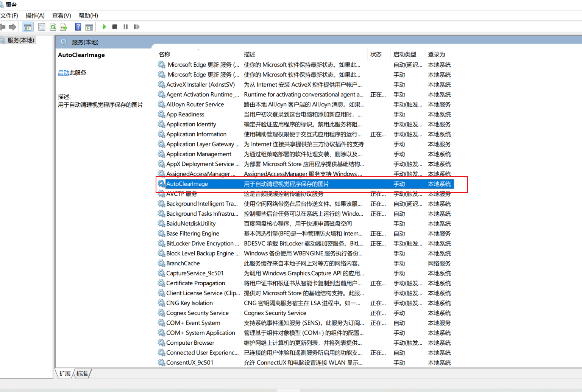Click the 启动 link for AutoClearImage

[64, 73]
